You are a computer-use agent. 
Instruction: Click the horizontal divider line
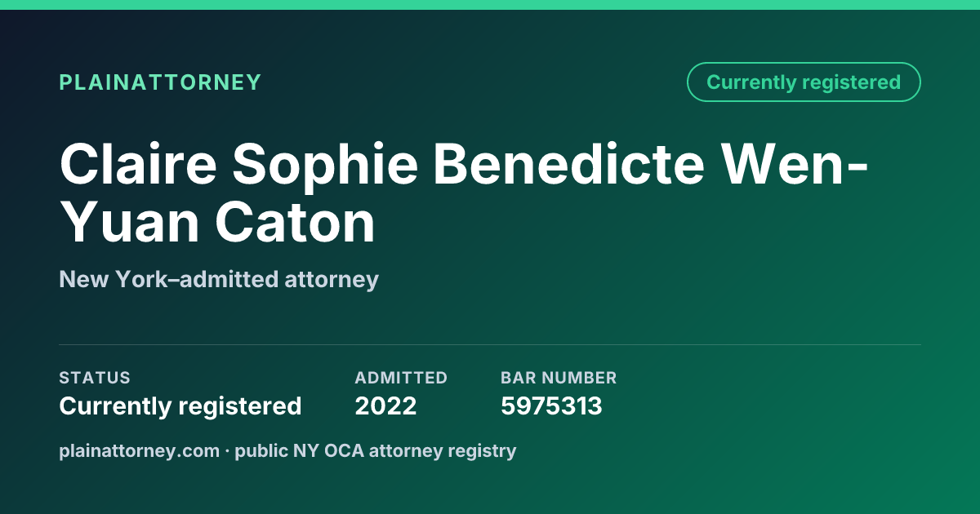[x=490, y=344]
